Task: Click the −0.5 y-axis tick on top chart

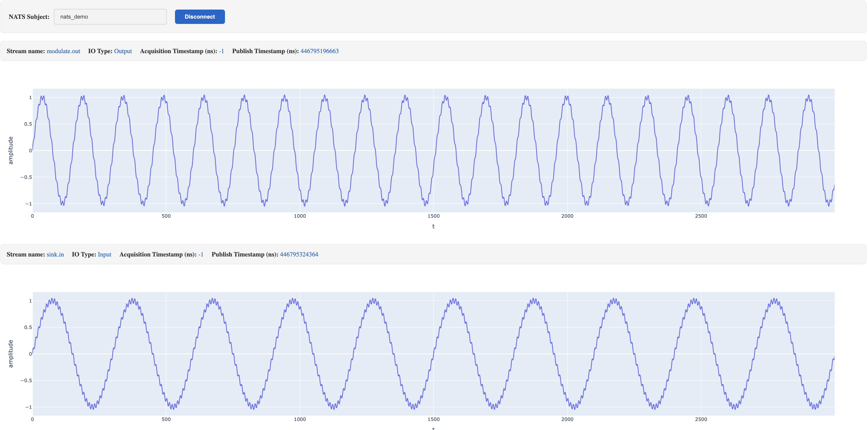Action: point(26,177)
